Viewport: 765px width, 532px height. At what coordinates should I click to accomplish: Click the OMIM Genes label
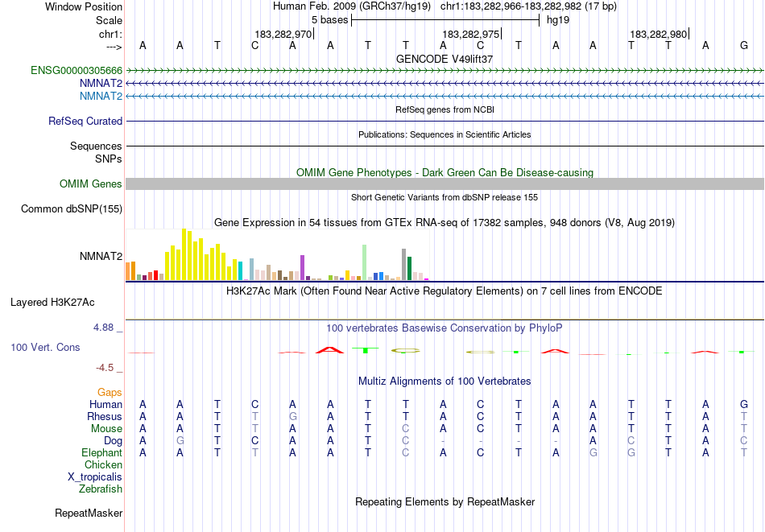[91, 184]
